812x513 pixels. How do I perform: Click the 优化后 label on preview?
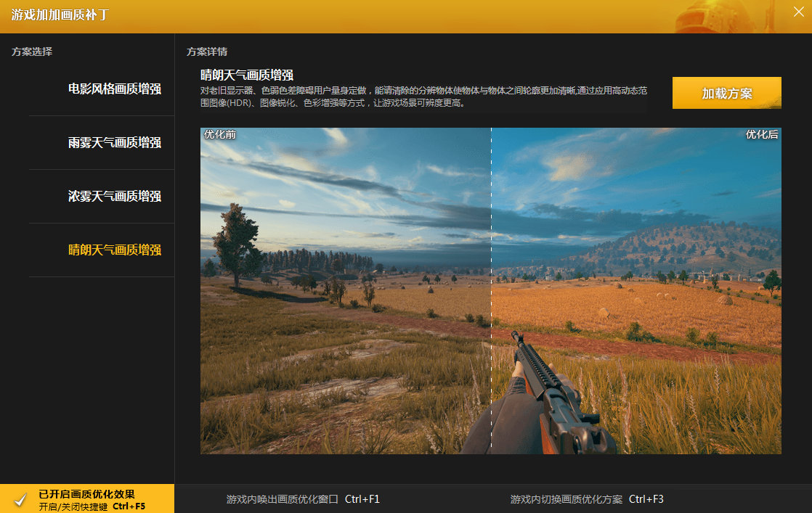[762, 135]
